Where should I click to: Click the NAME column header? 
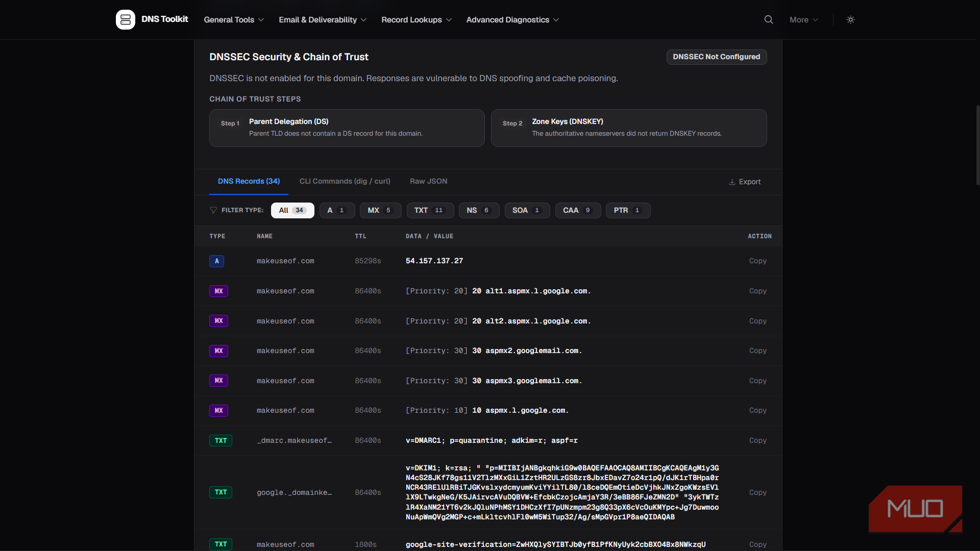[x=264, y=236]
